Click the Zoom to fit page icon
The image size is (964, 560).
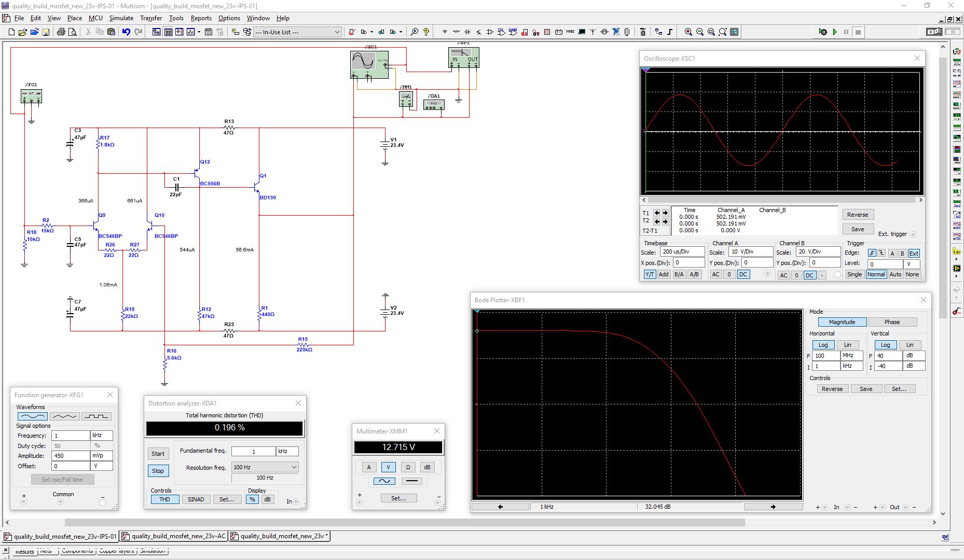pyautogui.click(x=723, y=32)
